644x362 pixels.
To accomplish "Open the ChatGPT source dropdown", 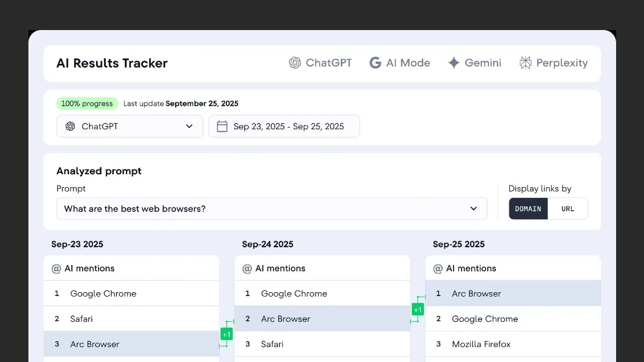I will (x=129, y=126).
